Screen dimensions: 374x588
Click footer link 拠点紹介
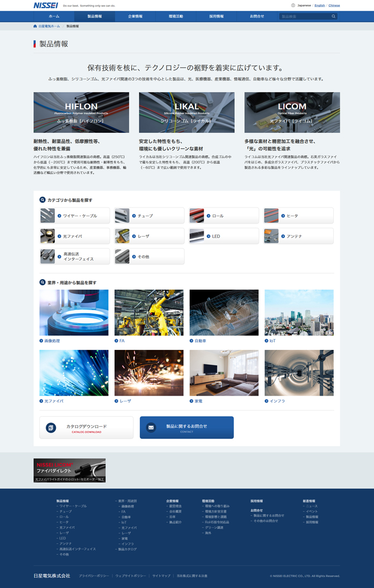click(174, 522)
